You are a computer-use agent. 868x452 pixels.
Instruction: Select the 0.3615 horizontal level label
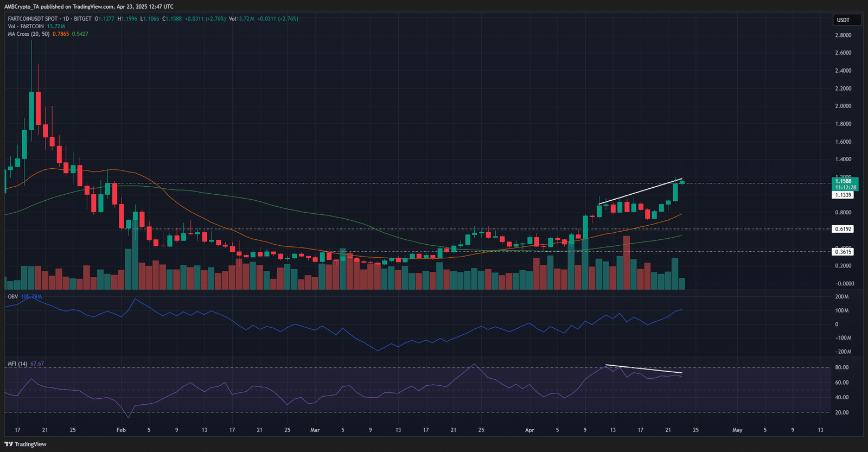pyautogui.click(x=843, y=252)
